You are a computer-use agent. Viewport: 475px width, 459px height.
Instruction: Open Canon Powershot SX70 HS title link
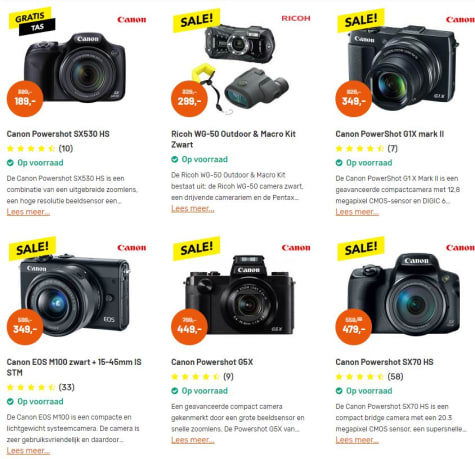click(x=384, y=362)
